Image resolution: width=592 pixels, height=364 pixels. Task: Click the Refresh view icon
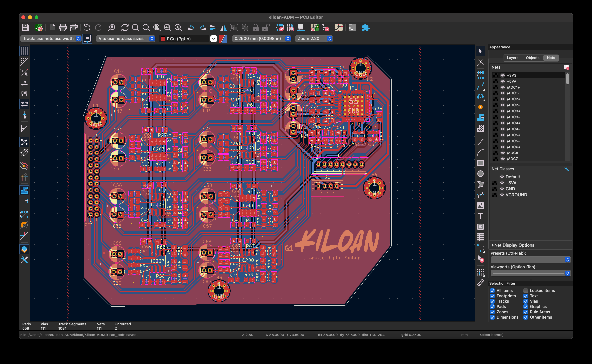click(125, 28)
